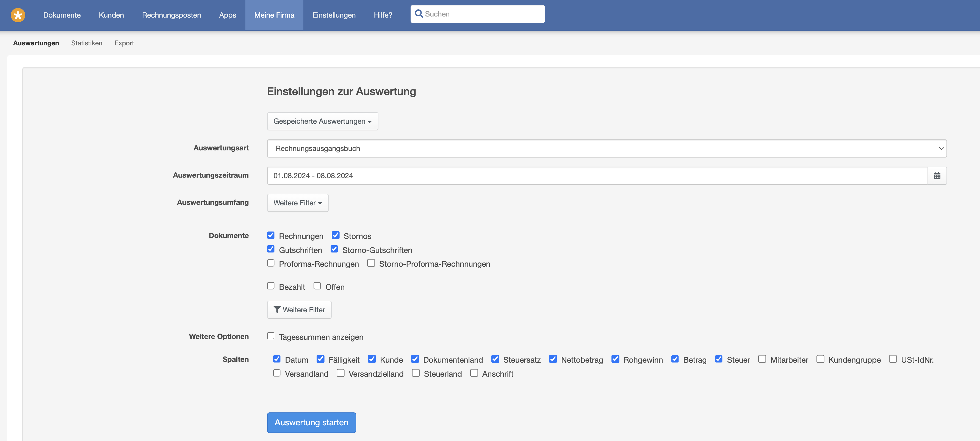
Task: Check the USt-IdNr. column checkbox
Action: tap(893, 359)
